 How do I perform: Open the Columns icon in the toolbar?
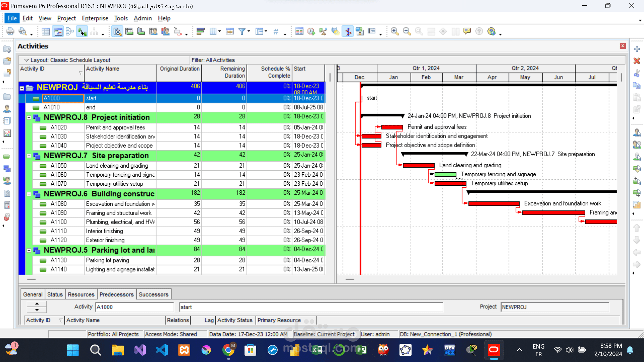tap(213, 32)
